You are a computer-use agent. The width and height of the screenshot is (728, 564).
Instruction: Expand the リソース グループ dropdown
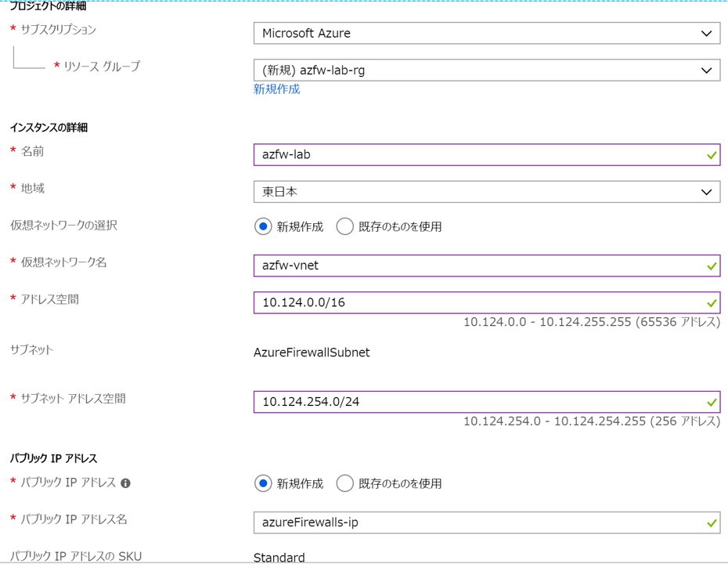coord(486,70)
